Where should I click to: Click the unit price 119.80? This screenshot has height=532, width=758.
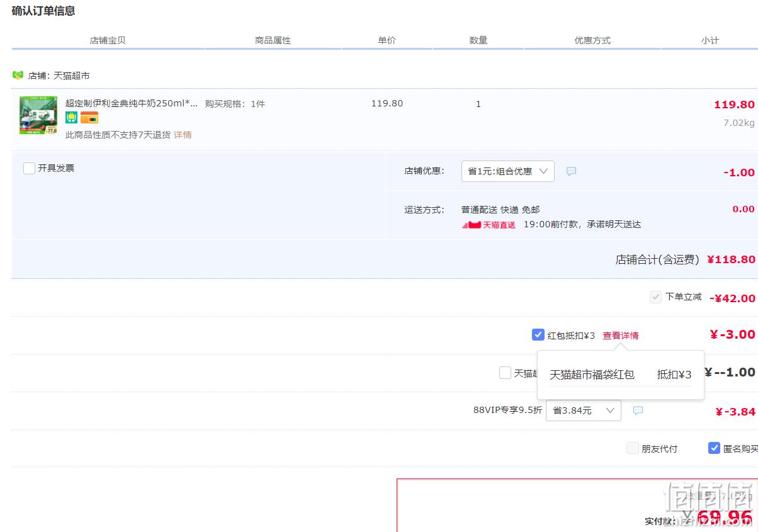[387, 103]
